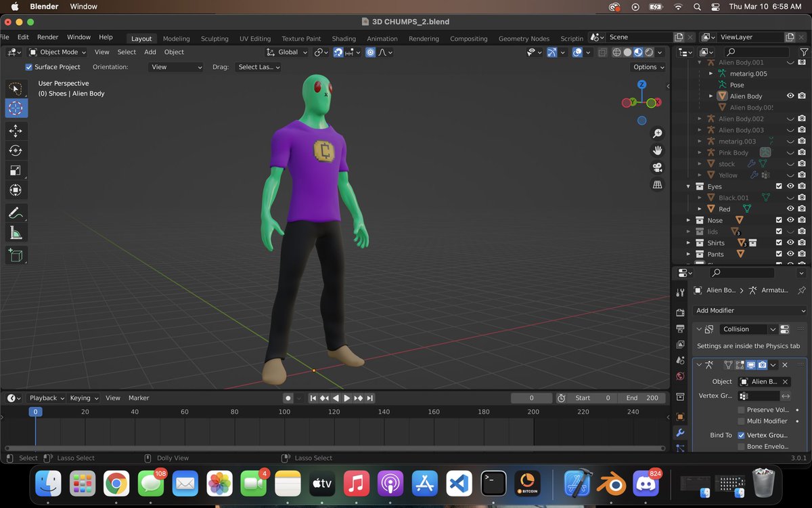Enable the Multi Modifier checkbox
Viewport: 812px width, 508px height.
pyautogui.click(x=741, y=421)
